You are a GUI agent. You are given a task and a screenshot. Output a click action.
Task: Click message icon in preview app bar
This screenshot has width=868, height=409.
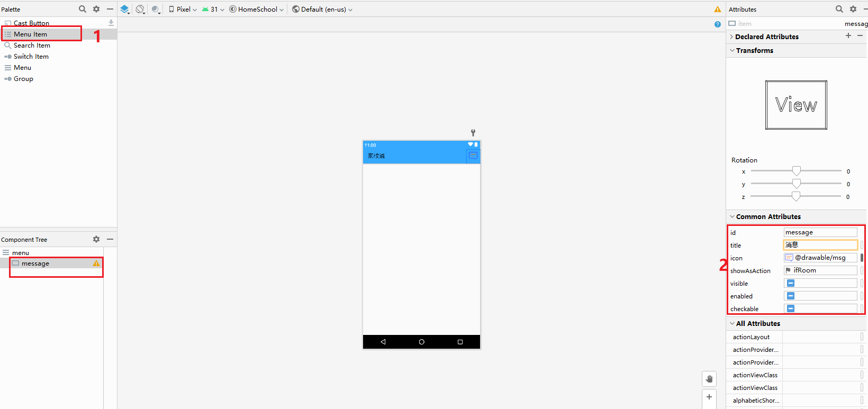(473, 156)
